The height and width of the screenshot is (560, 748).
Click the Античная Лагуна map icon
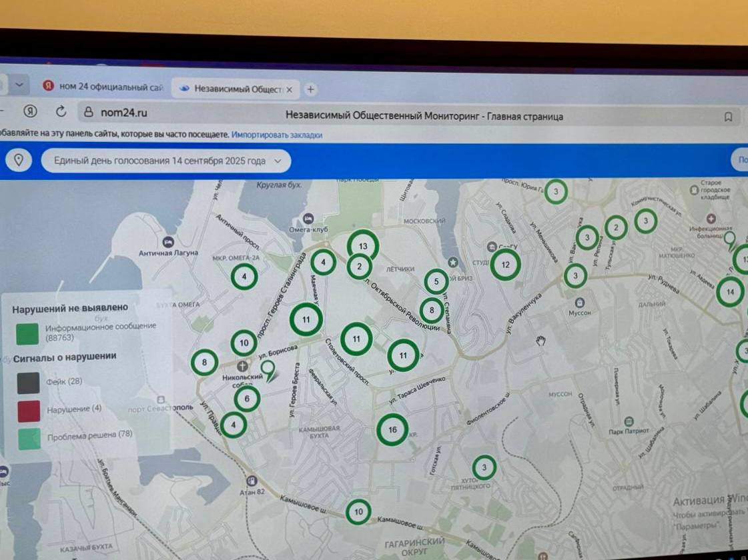coord(168,241)
